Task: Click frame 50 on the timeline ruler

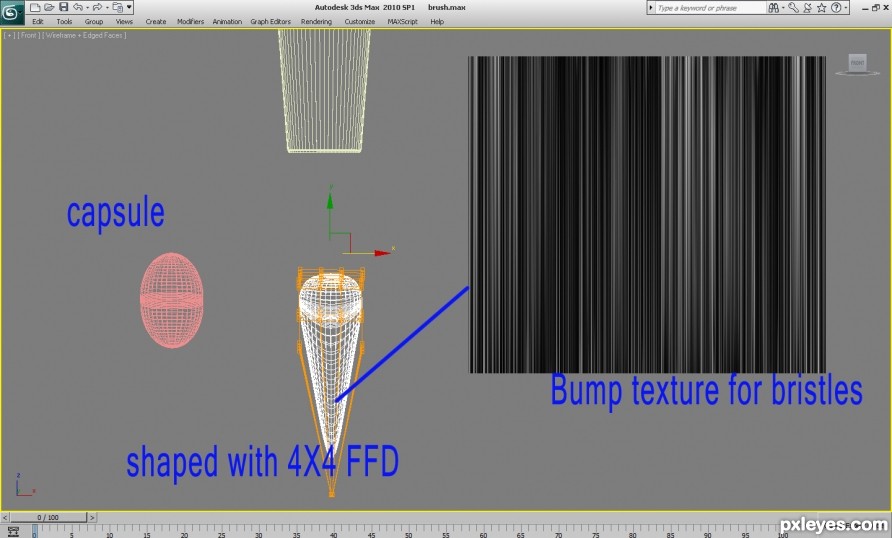Action: [408, 533]
